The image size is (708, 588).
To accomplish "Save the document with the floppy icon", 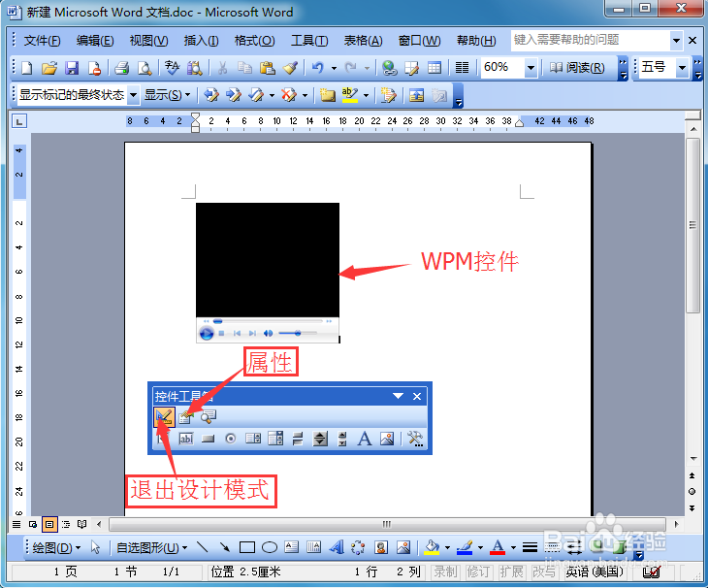I will pos(72,68).
